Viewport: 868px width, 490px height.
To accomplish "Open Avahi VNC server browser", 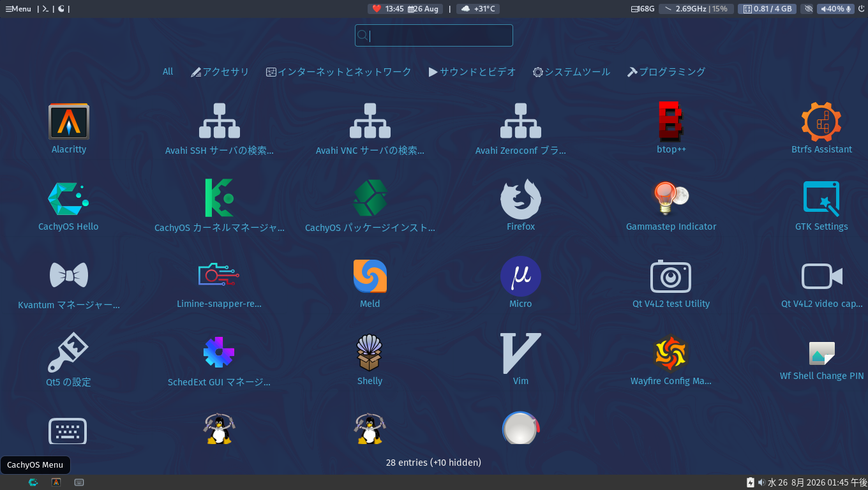I will pos(370,129).
